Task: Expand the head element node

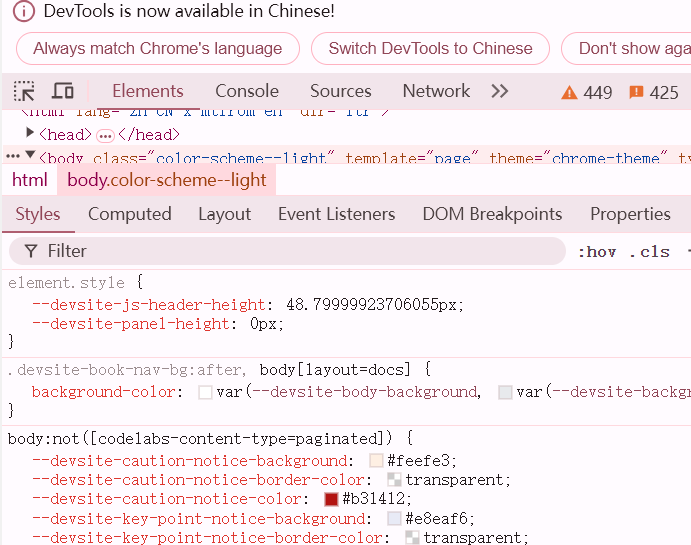Action: click(x=29, y=133)
